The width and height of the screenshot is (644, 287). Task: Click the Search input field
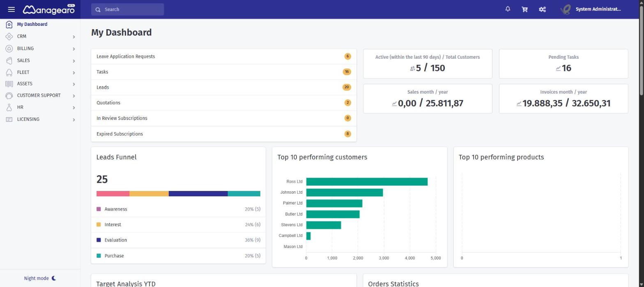pos(127,9)
